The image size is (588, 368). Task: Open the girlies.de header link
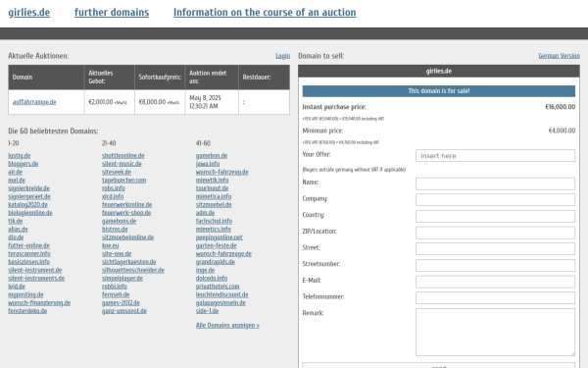click(x=28, y=13)
